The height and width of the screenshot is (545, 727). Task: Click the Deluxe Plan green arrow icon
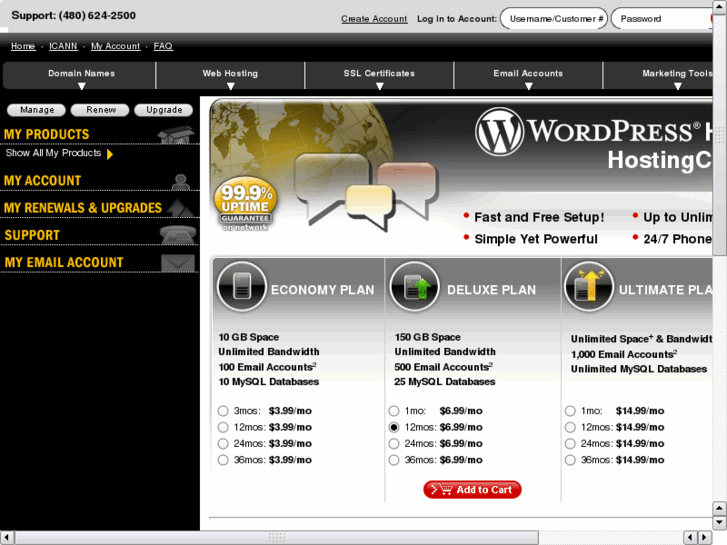(x=415, y=287)
